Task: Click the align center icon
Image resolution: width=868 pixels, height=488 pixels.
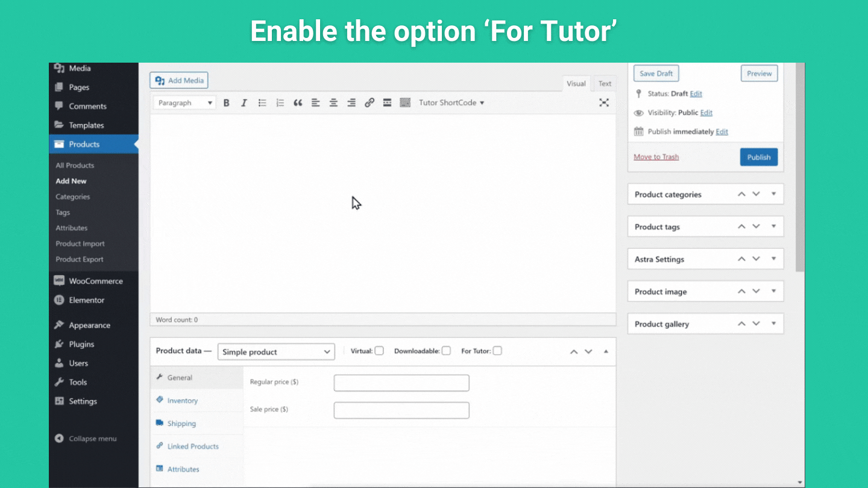Action: (x=333, y=103)
